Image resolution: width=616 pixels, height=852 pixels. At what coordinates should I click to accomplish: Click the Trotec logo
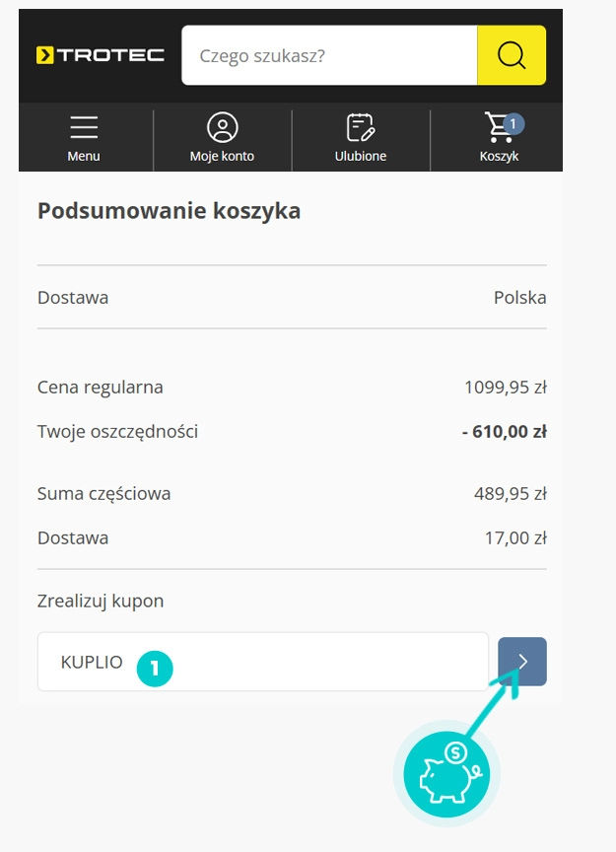[100, 55]
